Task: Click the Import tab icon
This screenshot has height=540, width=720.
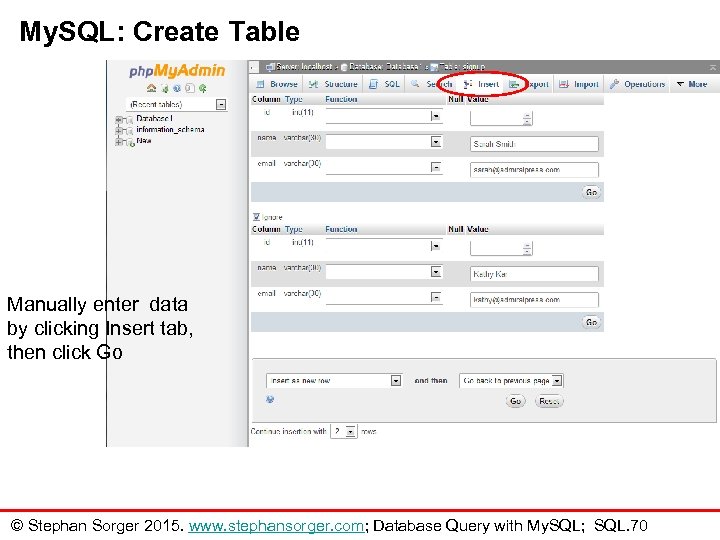Action: coord(564,84)
